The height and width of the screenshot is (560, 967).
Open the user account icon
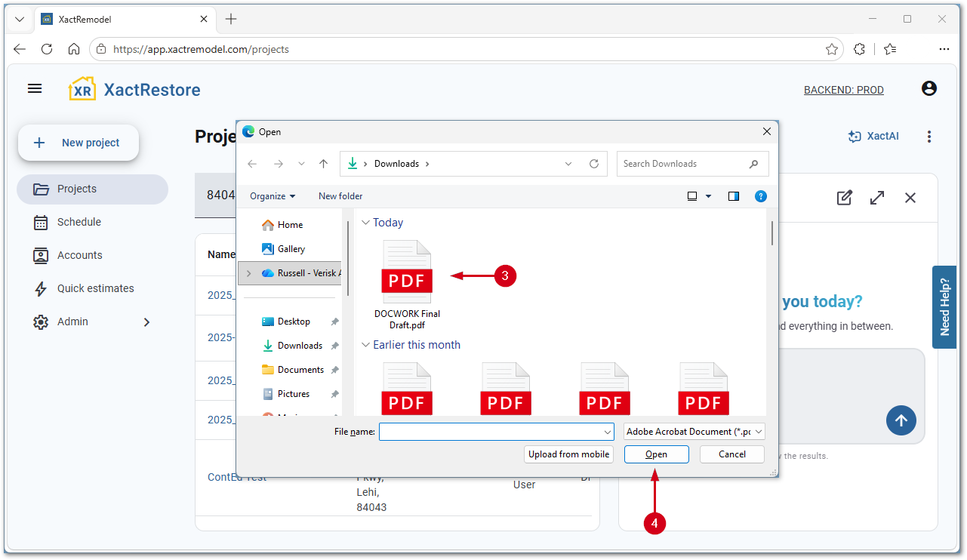coord(929,89)
